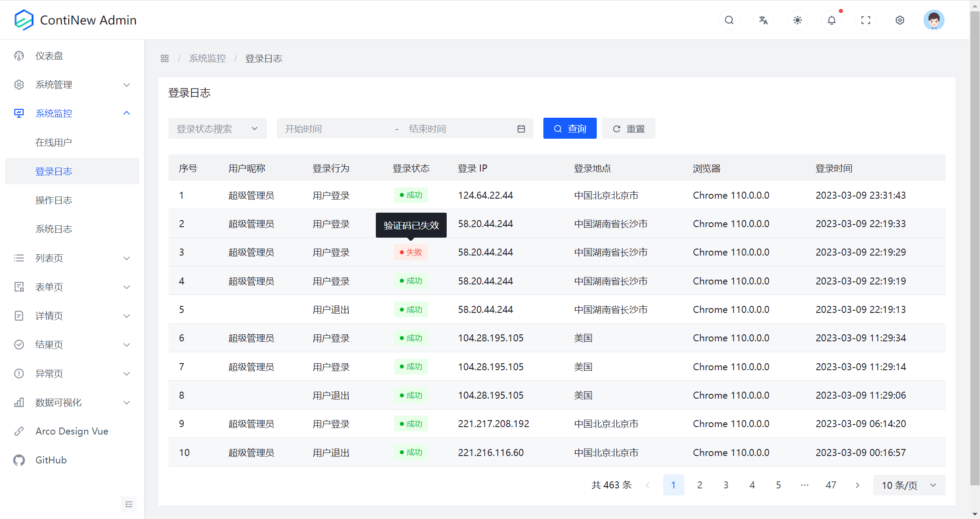Expand the 数据可视化 sidebar menu
Image resolution: width=980 pixels, height=519 pixels.
72,402
